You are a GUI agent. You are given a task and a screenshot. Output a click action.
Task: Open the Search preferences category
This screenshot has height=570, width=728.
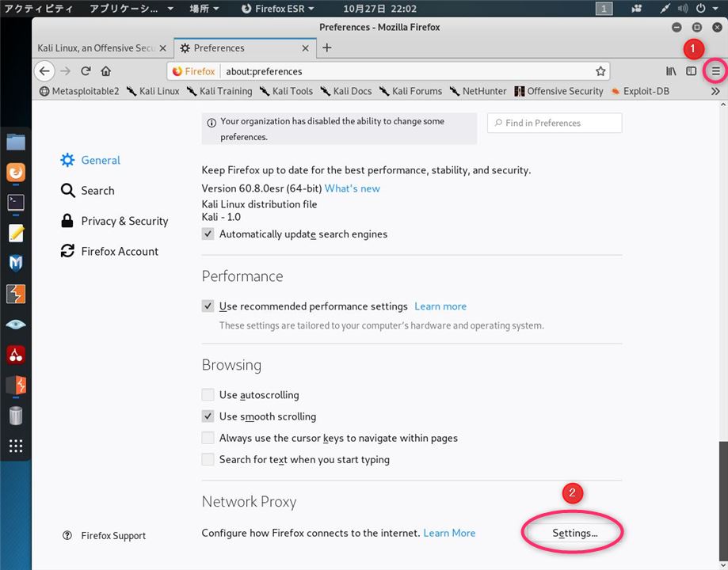pyautogui.click(x=87, y=190)
